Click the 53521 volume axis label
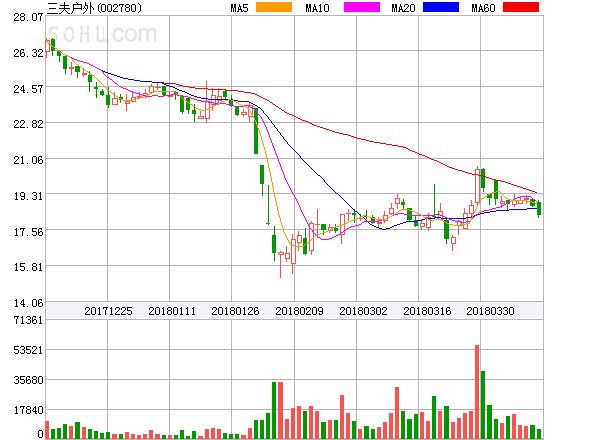This screenshot has height=440, width=600. pyautogui.click(x=28, y=350)
